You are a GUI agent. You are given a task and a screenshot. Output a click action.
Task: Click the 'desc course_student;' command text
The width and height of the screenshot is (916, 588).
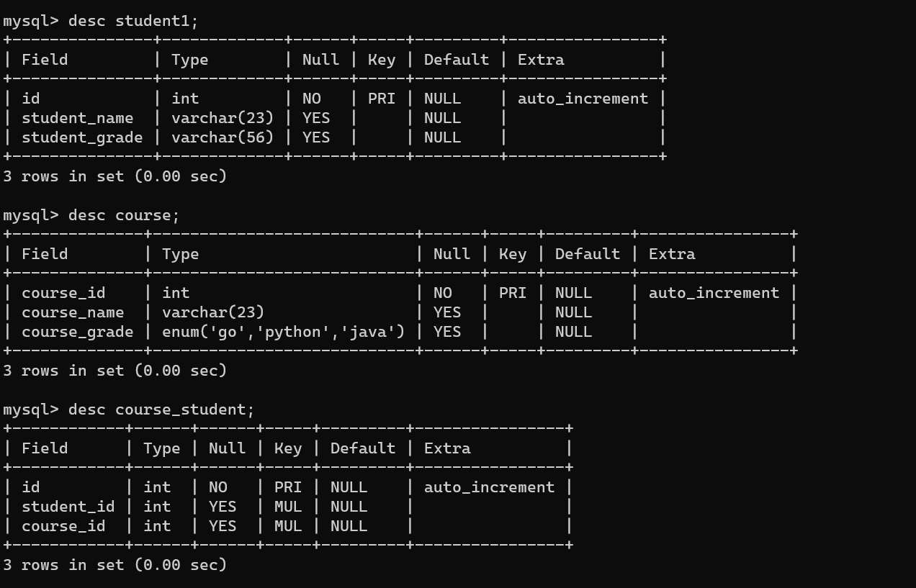tap(161, 410)
